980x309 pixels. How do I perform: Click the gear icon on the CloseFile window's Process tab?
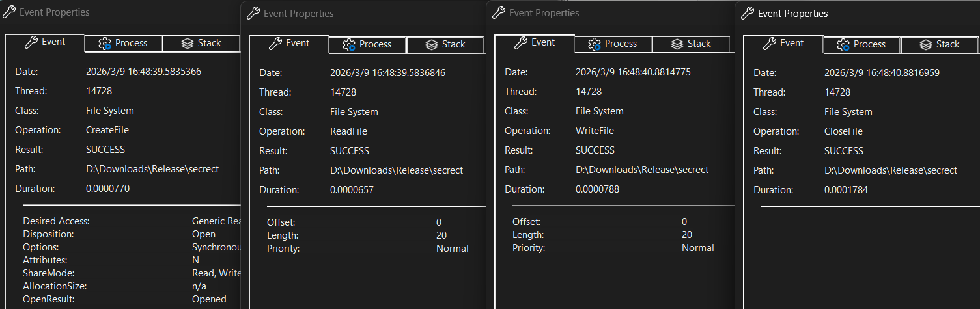[843, 45]
